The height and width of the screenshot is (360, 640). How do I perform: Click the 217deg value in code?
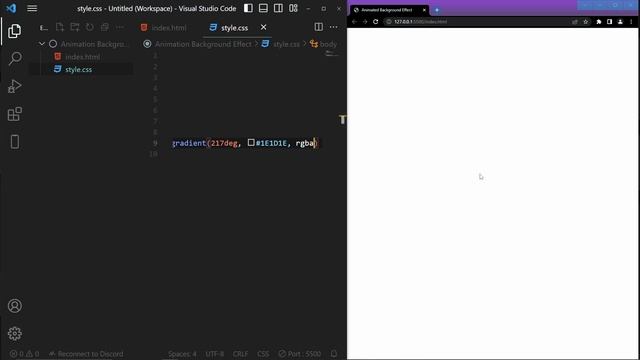224,143
